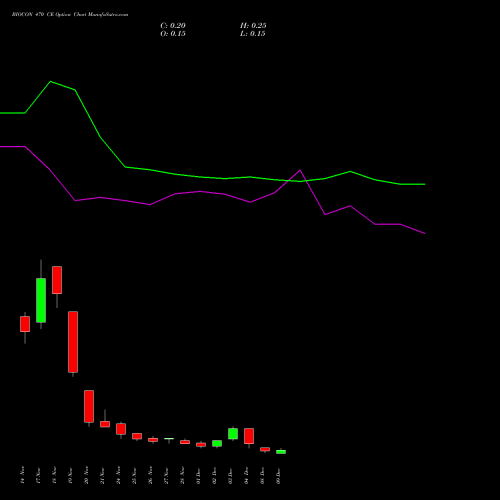Viewport: 500px width, 500px height.
Task: Click the '18 Nov' date label
Action: pos(54,475)
